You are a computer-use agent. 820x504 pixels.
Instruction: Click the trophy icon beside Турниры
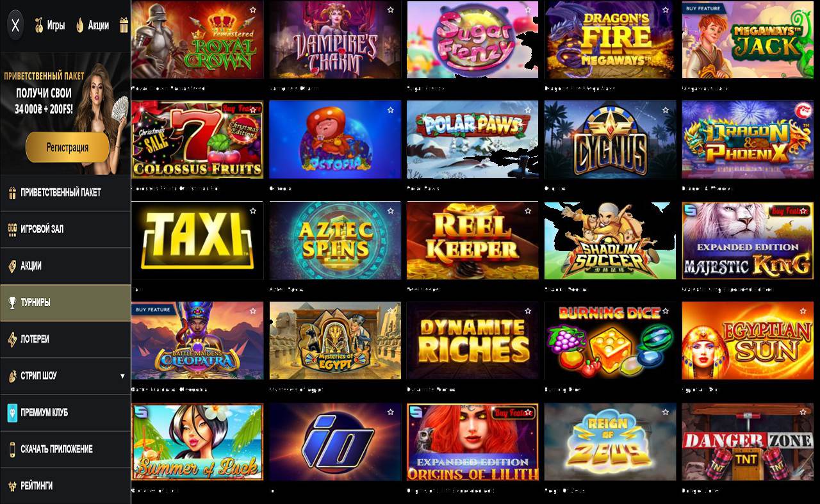(12, 302)
